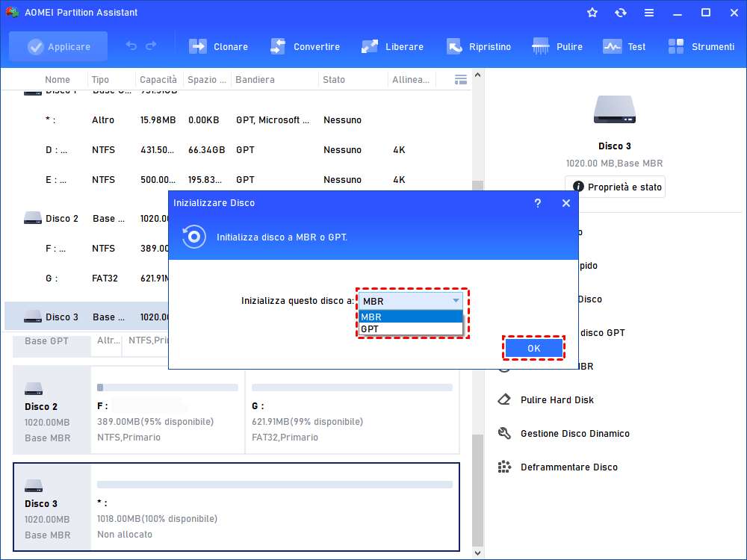Click scroll down arrow of disk map
747x560 pixels.
pos(477,553)
